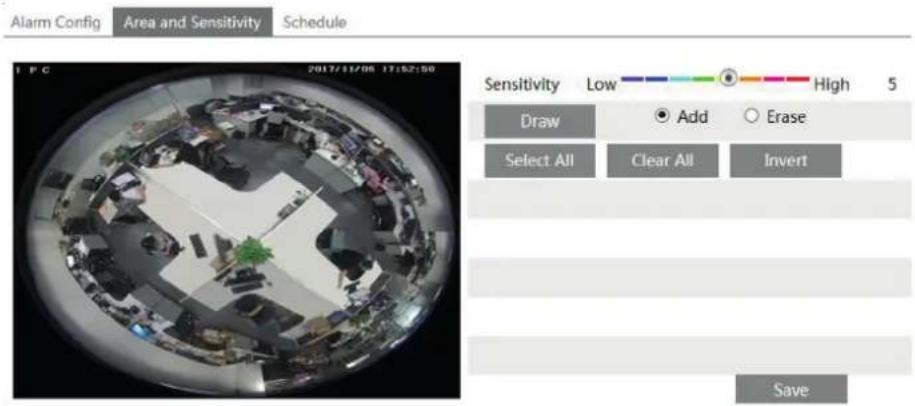The image size is (915, 406).
Task: Click the Clear All button
Action: pos(662,160)
